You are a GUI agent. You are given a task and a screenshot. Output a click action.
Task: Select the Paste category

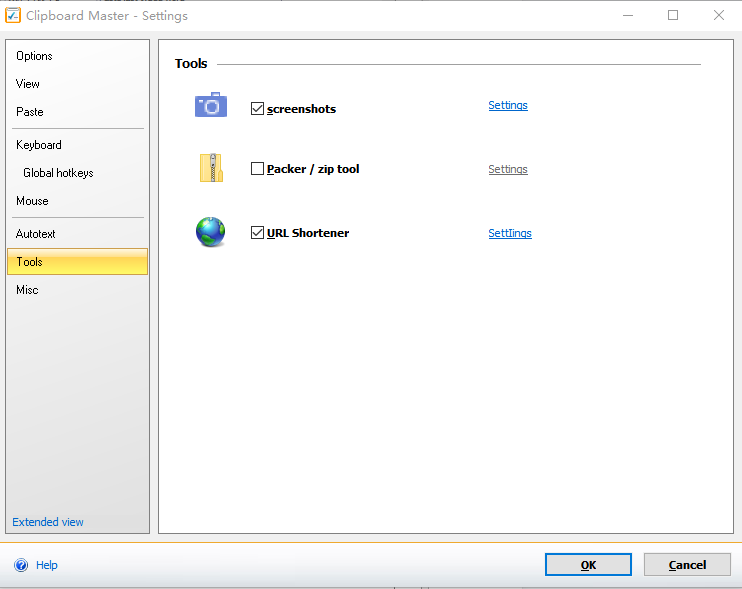(x=30, y=112)
